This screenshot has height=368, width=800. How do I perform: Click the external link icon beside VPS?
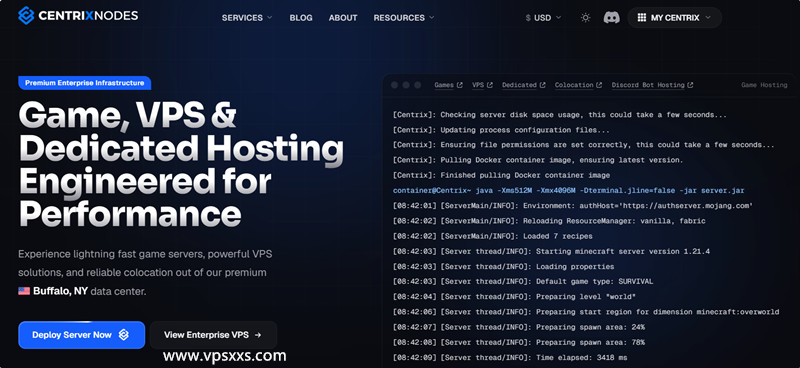(490, 85)
